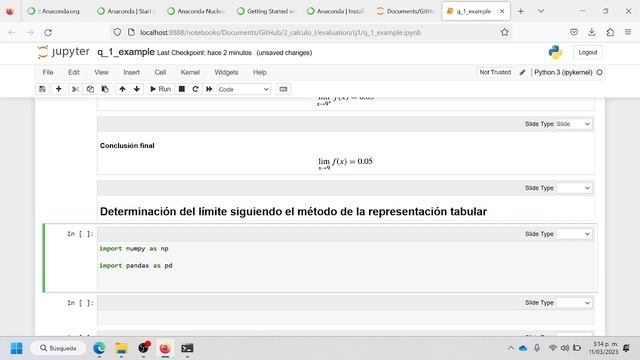Click inside the import numpy code cell
The image size is (640, 360).
click(346, 265)
